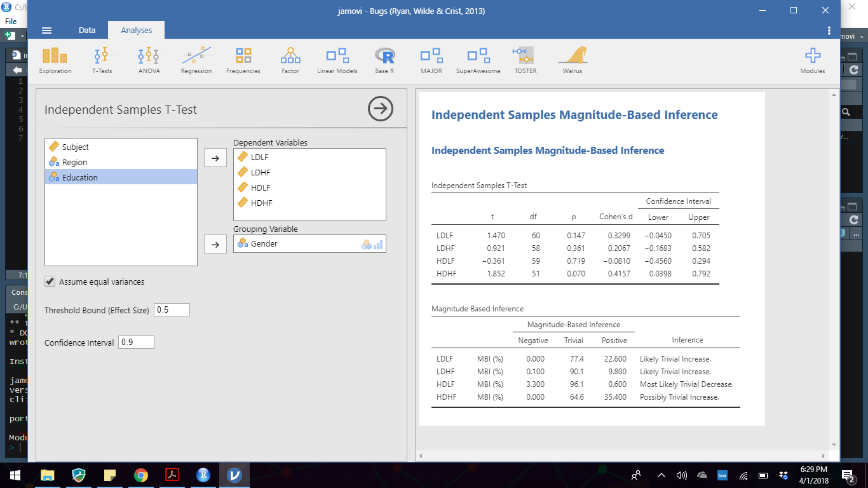
Task: Open the TOSTER module menu
Action: click(x=526, y=61)
